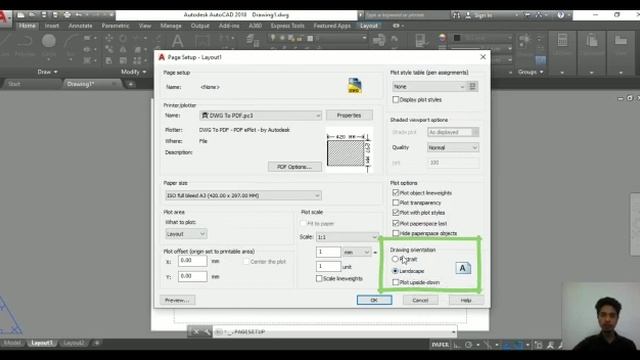Click the add layout plus icon
This screenshot has width=640, height=360.
pyautogui.click(x=97, y=343)
